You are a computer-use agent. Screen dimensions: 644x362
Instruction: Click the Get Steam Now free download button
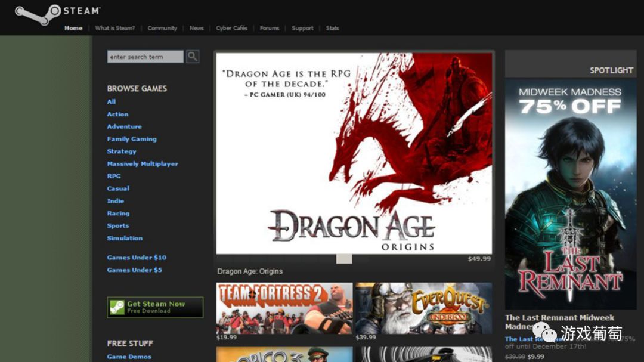click(x=154, y=307)
